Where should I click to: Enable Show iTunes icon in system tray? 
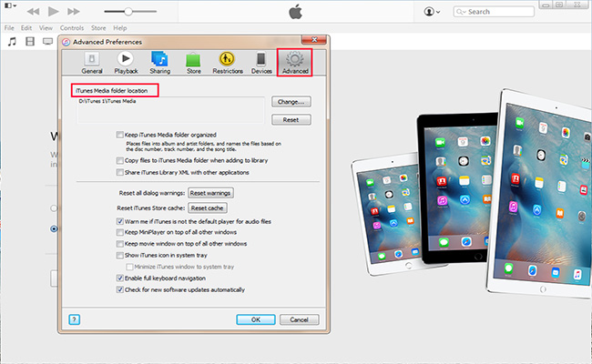119,256
